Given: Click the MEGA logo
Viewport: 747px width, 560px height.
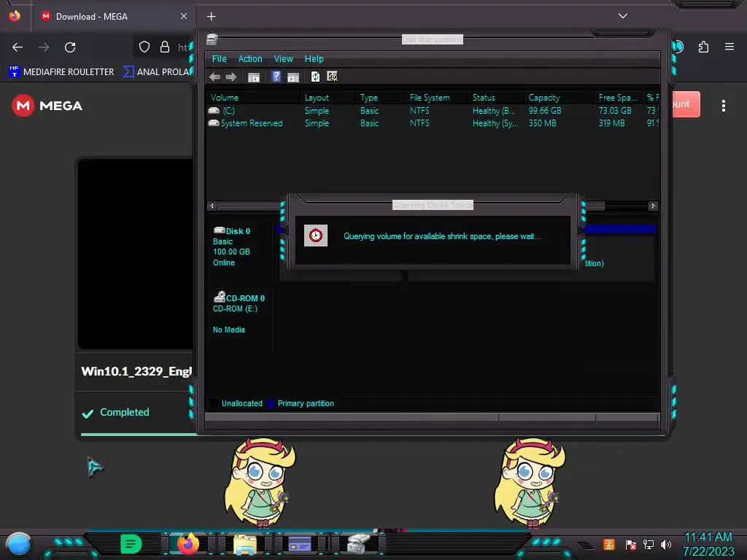Looking at the screenshot, I should [47, 105].
